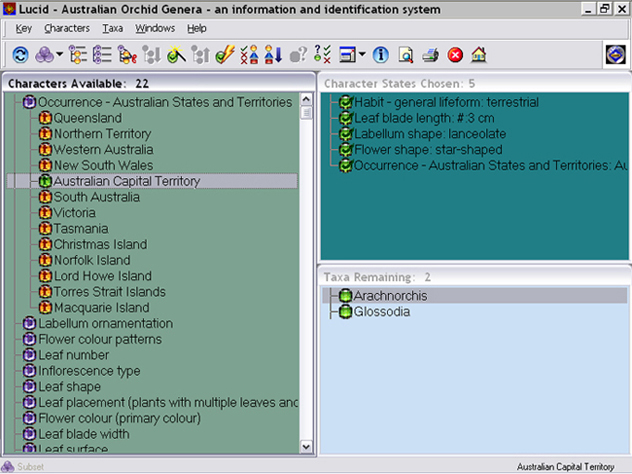The height and width of the screenshot is (474, 632).
Task: Expand the Leaf blade width character icon
Action: tap(29, 434)
